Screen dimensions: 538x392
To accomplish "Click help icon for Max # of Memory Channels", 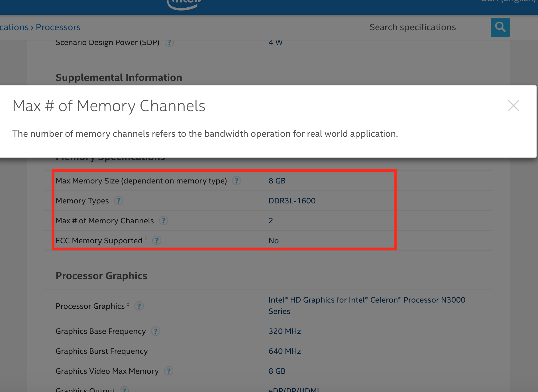I will point(163,221).
